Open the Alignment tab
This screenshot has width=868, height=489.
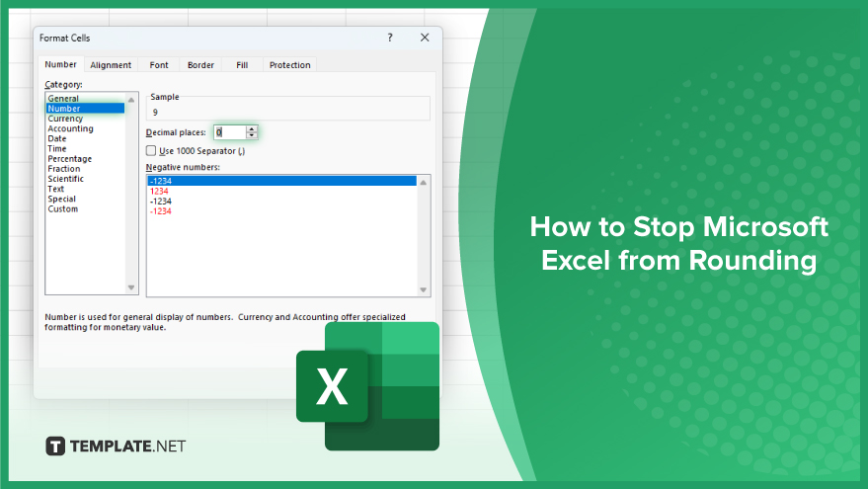click(111, 65)
